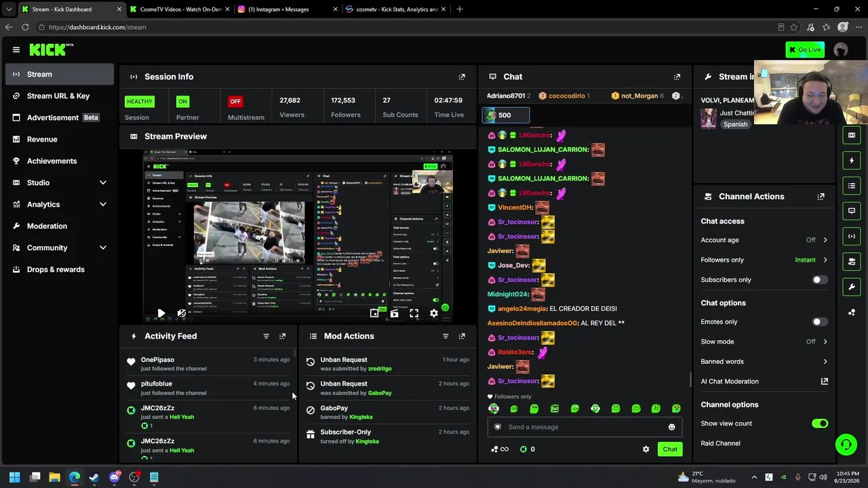Pop out the Channel Actions panel
The image size is (868, 488).
click(x=821, y=197)
